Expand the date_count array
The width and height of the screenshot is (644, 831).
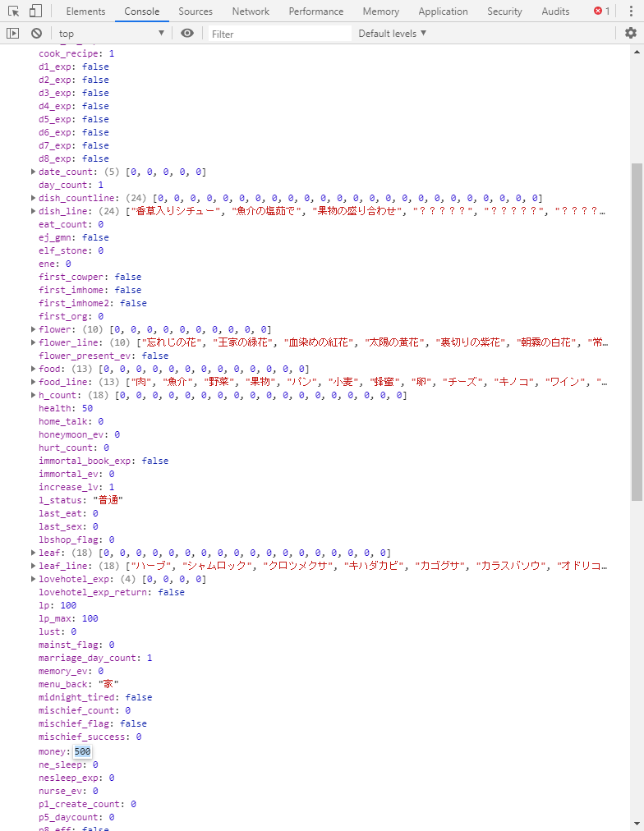click(x=33, y=172)
